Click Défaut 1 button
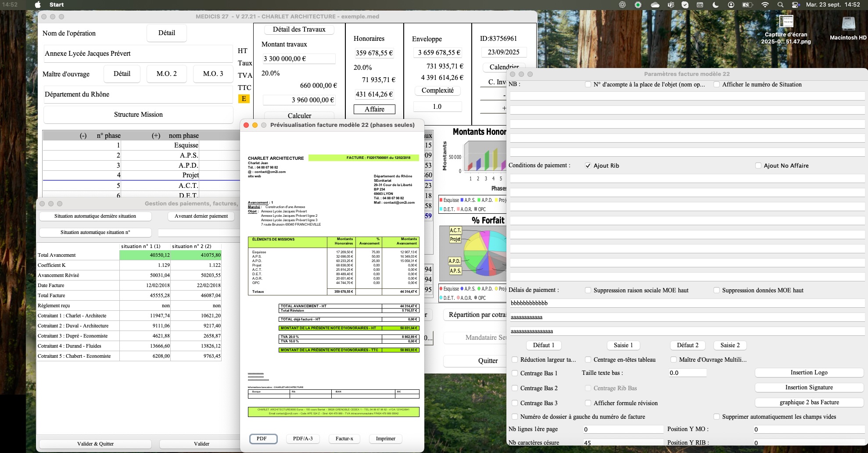This screenshot has height=453, width=868. [543, 345]
